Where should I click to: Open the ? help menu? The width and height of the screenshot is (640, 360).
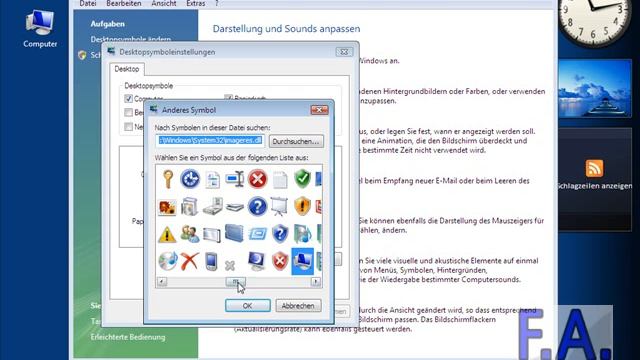[x=216, y=3]
